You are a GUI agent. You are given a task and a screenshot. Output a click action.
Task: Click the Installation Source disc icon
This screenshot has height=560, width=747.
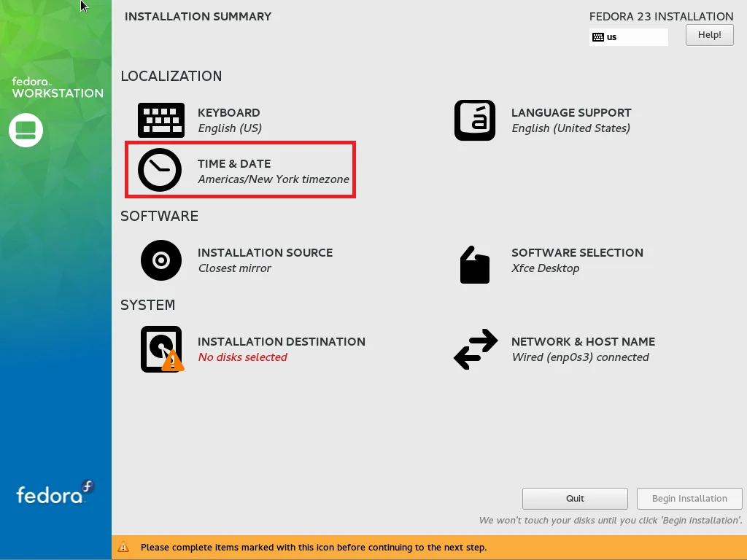(x=161, y=260)
